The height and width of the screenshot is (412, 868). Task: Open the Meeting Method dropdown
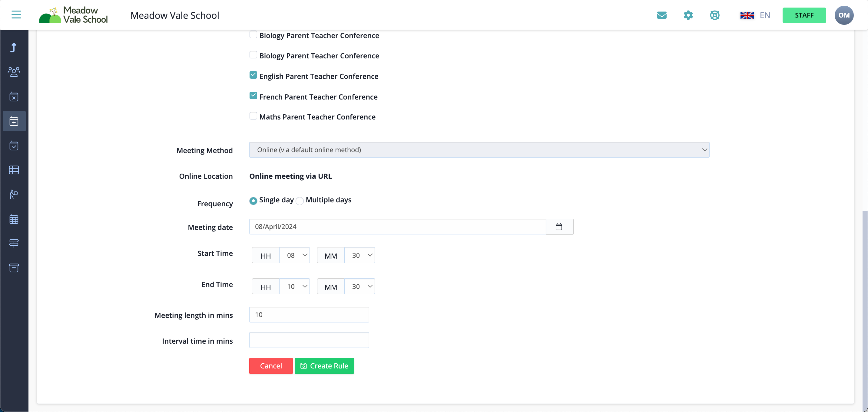(479, 150)
